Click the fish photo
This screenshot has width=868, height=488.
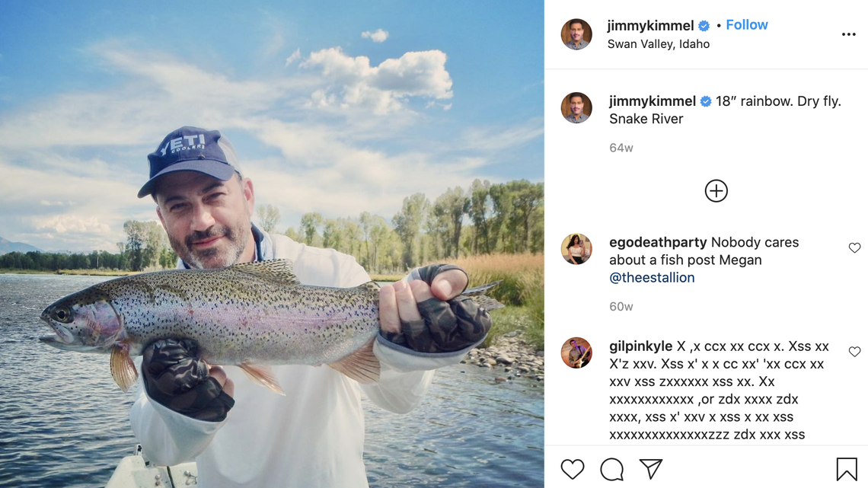pyautogui.click(x=272, y=244)
